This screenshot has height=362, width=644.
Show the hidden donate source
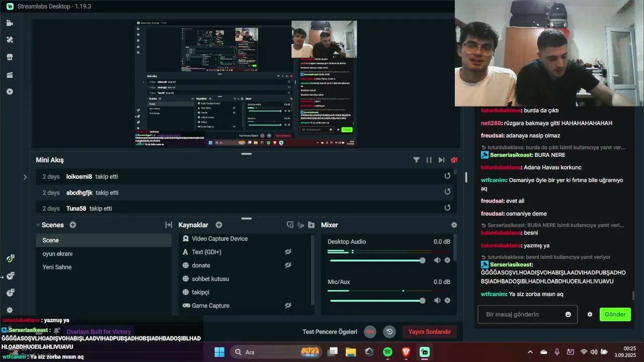[x=288, y=265]
